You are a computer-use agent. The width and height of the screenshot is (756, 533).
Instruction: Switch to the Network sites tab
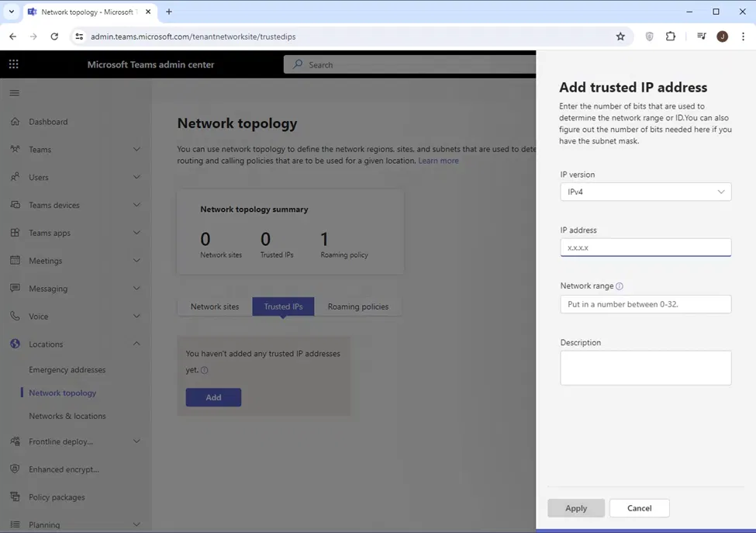(x=215, y=306)
